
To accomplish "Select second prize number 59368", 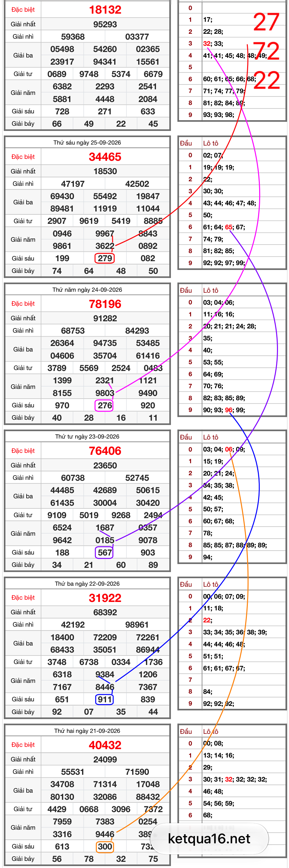I will click(x=73, y=37).
